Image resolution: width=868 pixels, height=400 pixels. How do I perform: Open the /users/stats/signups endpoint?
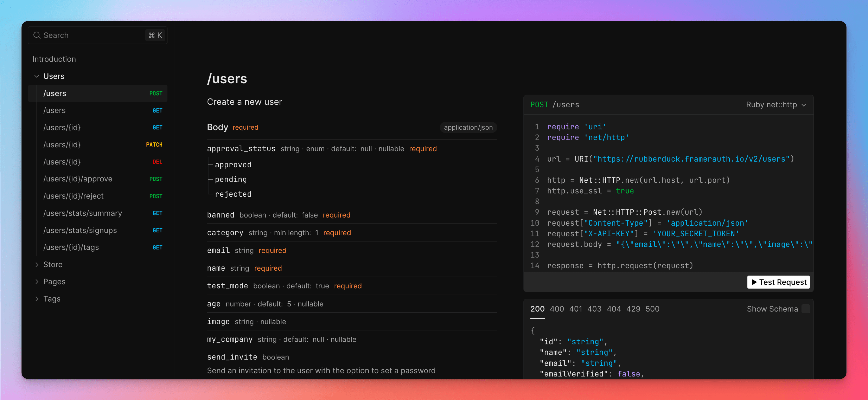(98, 230)
